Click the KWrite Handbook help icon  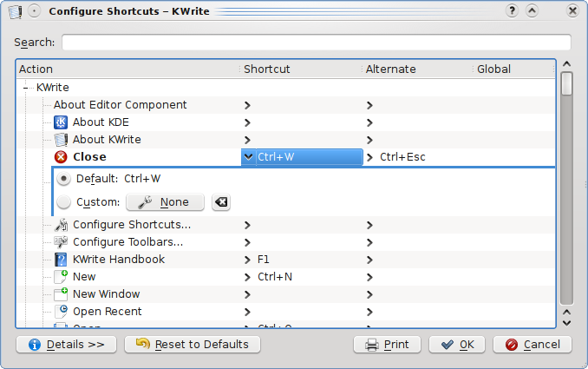(x=61, y=260)
